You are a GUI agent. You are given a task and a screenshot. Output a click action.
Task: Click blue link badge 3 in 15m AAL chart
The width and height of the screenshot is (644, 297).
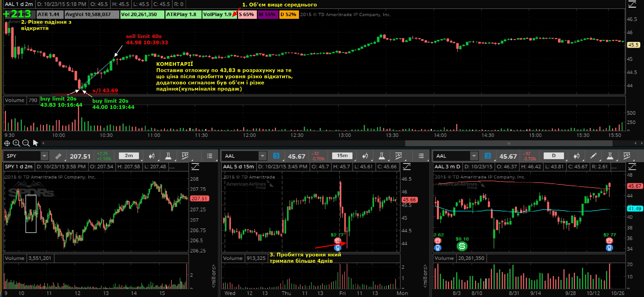click(x=276, y=156)
